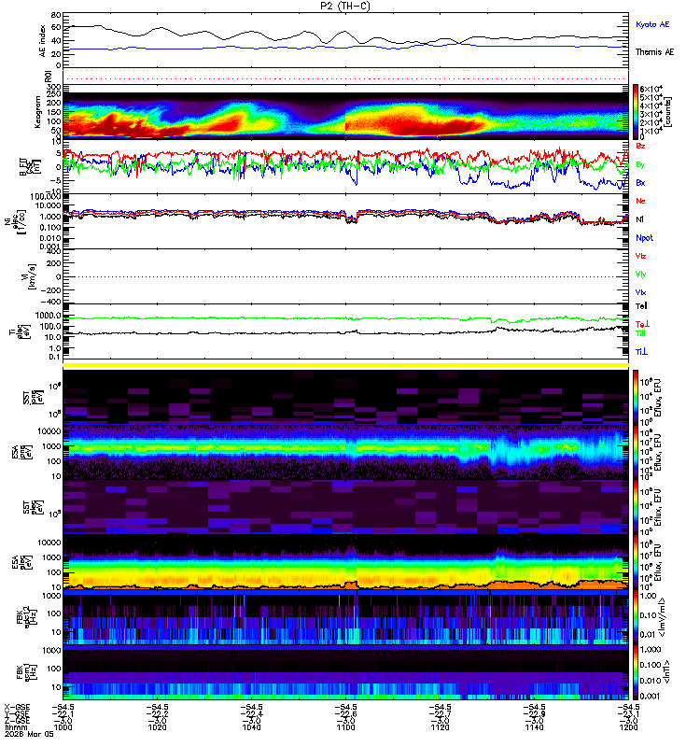Click the P2 (TH-C) plot title
The width and height of the screenshot is (700, 747).
[x=345, y=6]
